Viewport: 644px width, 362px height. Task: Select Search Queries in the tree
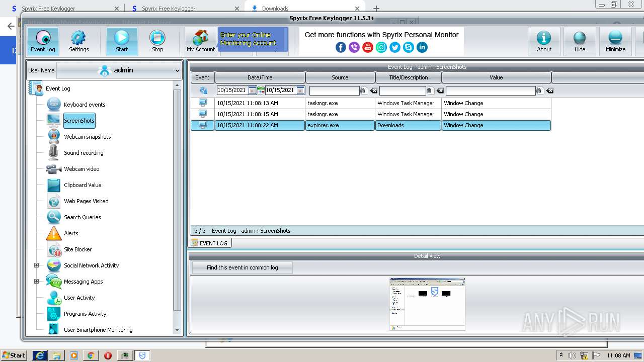click(x=82, y=217)
